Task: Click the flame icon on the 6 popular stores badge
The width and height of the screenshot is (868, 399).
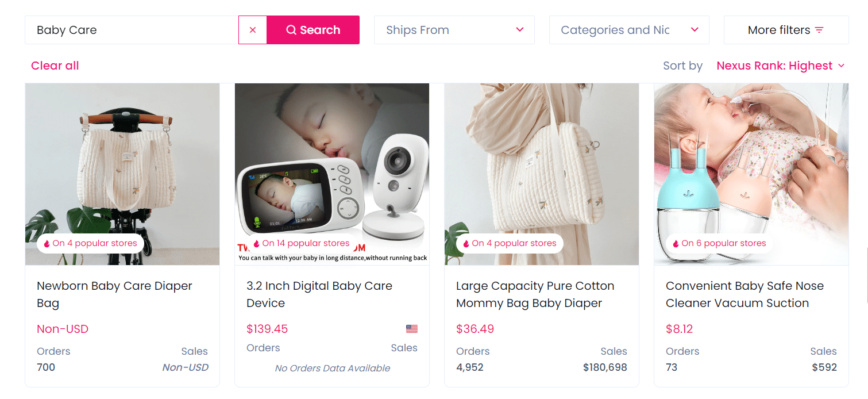Action: (x=676, y=244)
